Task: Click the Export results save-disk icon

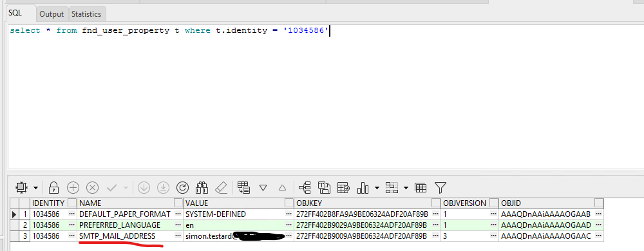Action: 325,188
